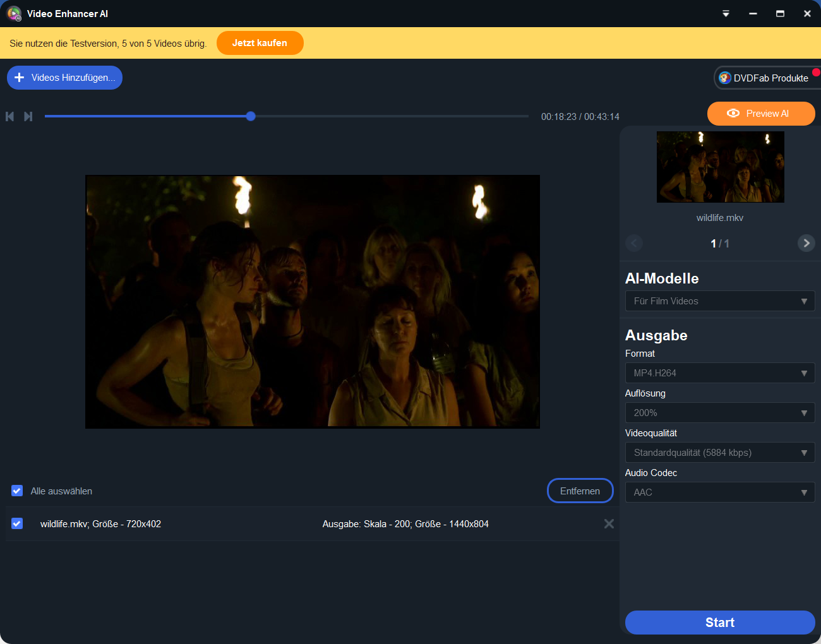Go to previous video with left arrow
Screen dimensions: 821x644
[x=634, y=243]
